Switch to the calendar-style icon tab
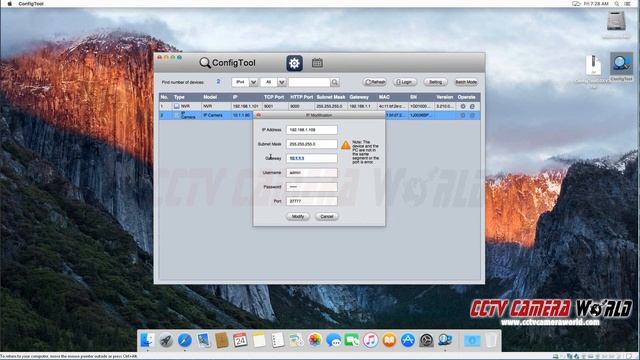 pyautogui.click(x=317, y=63)
